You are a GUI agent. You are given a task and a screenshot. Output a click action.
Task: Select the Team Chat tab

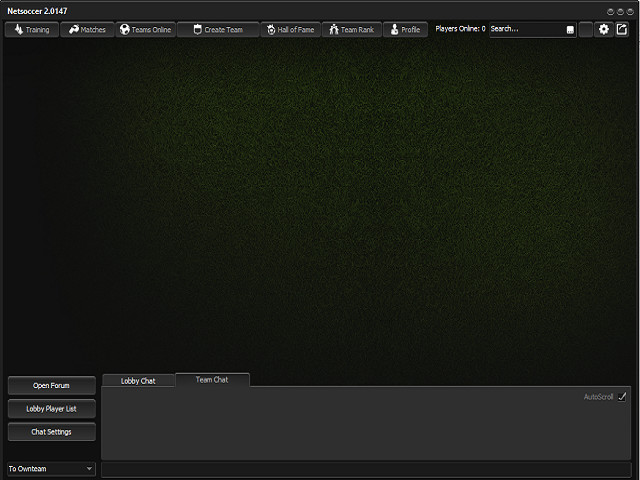pos(212,380)
